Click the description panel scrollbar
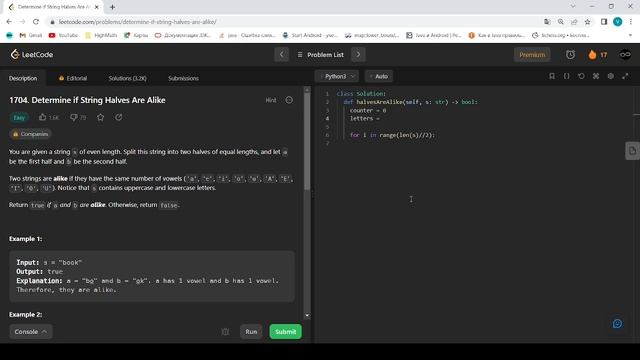Image resolution: width=640 pixels, height=360 pixels. pyautogui.click(x=307, y=141)
